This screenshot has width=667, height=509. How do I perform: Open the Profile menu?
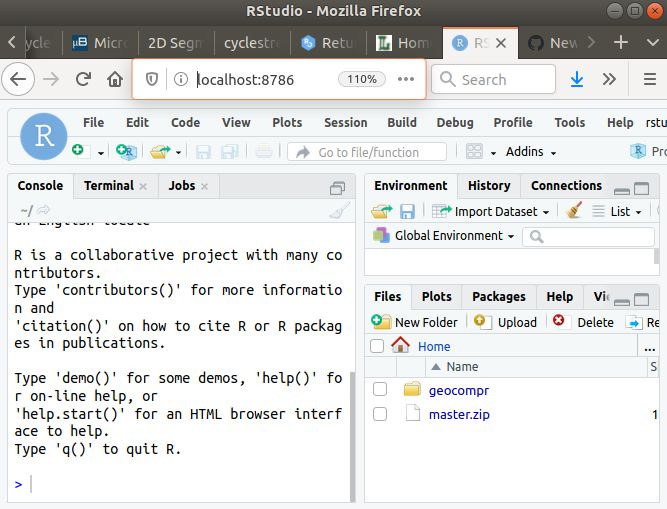(513, 122)
